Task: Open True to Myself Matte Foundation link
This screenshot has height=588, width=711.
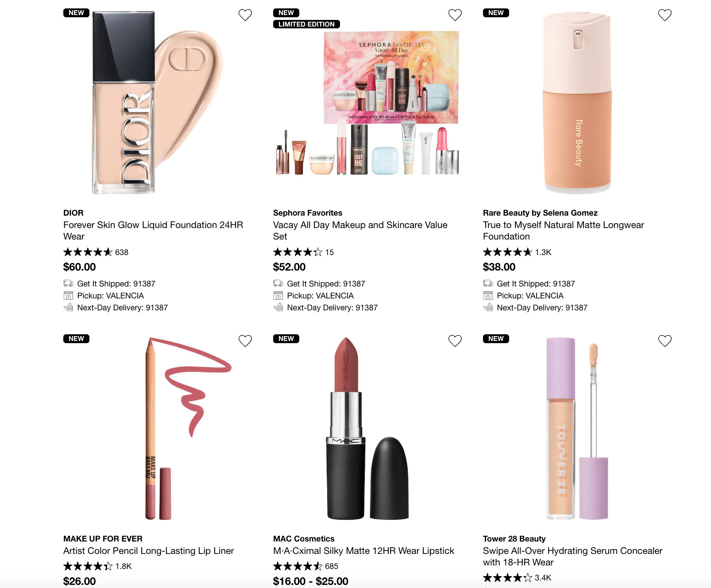Action: tap(564, 231)
